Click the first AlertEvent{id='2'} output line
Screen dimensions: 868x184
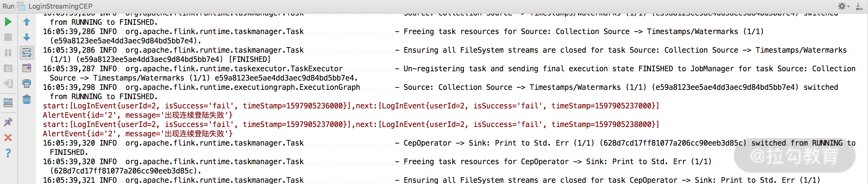pos(138,115)
